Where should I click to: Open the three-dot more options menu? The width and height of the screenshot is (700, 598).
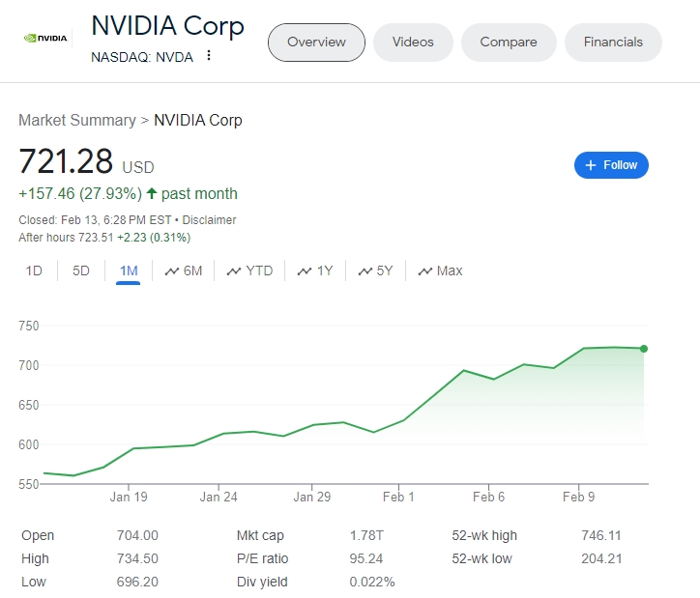(209, 56)
